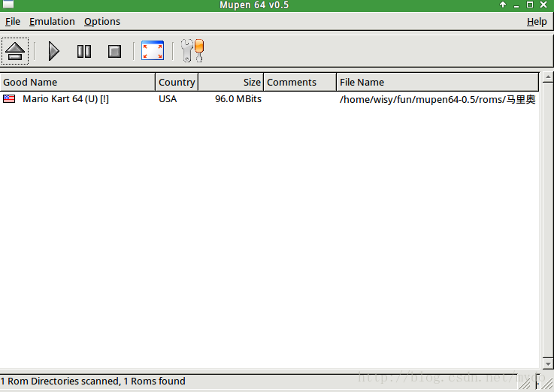Click the status bar ROM directories message
Image resolution: width=554 pixels, height=392 pixels.
point(93,381)
